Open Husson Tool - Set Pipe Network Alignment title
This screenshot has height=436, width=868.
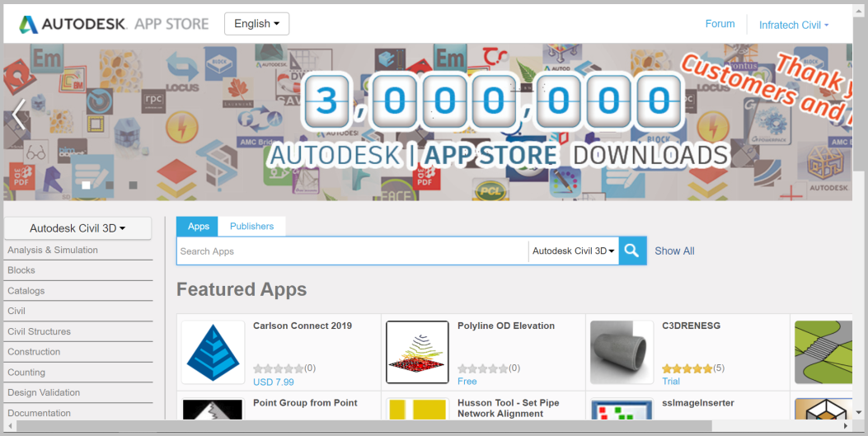pos(508,408)
